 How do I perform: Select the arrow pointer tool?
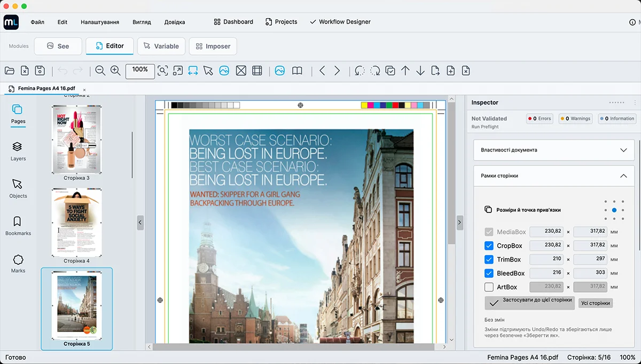point(208,70)
